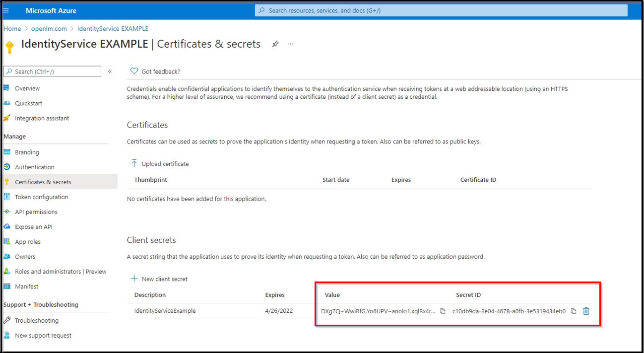Select Expose an API

coord(33,227)
